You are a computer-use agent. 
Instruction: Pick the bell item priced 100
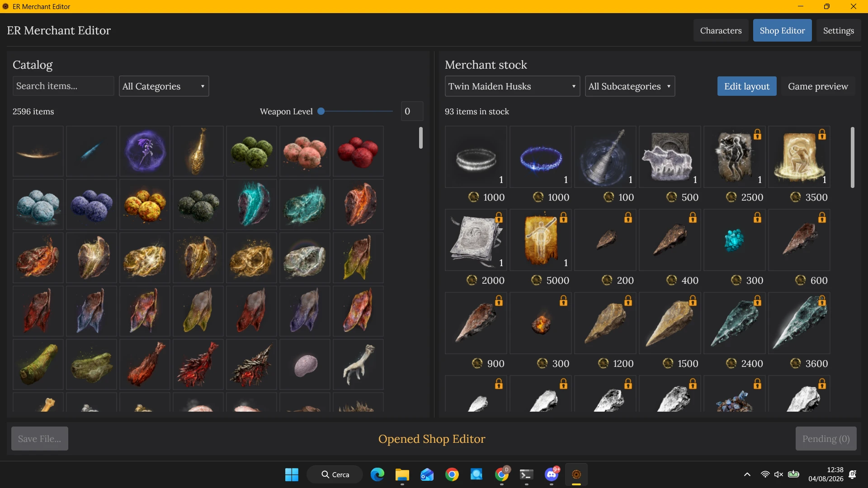pyautogui.click(x=605, y=156)
